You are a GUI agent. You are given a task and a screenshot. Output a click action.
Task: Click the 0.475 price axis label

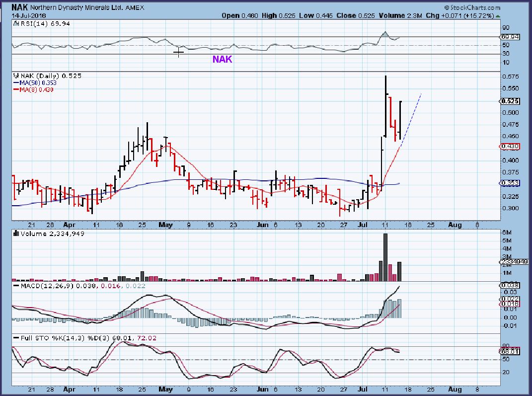[x=510, y=124]
